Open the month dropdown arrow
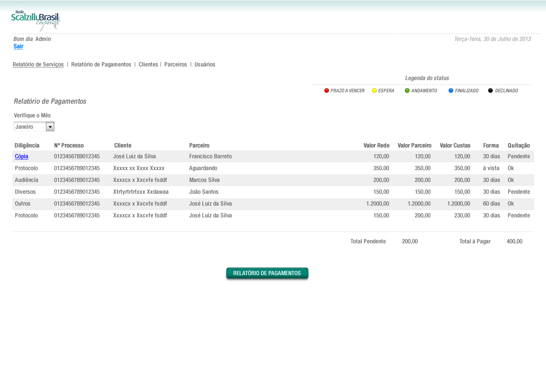This screenshot has width=546, height=392. (50, 127)
